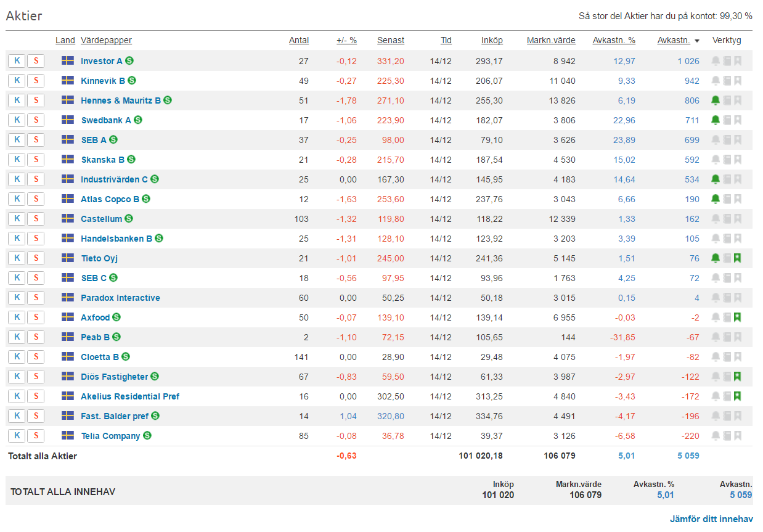763x532 pixels.
Task: Click the green bookmark icon for Tieto Oyj
Action: click(738, 258)
